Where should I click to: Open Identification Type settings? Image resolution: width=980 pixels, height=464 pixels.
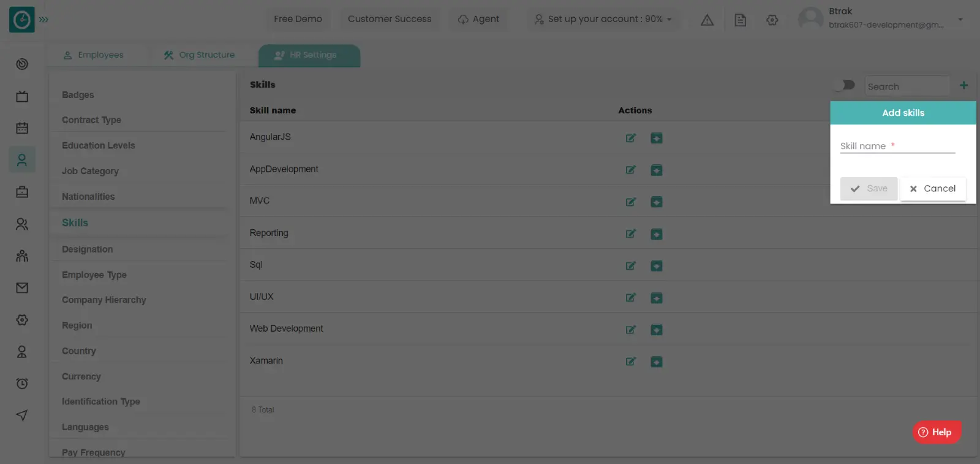pos(100,401)
